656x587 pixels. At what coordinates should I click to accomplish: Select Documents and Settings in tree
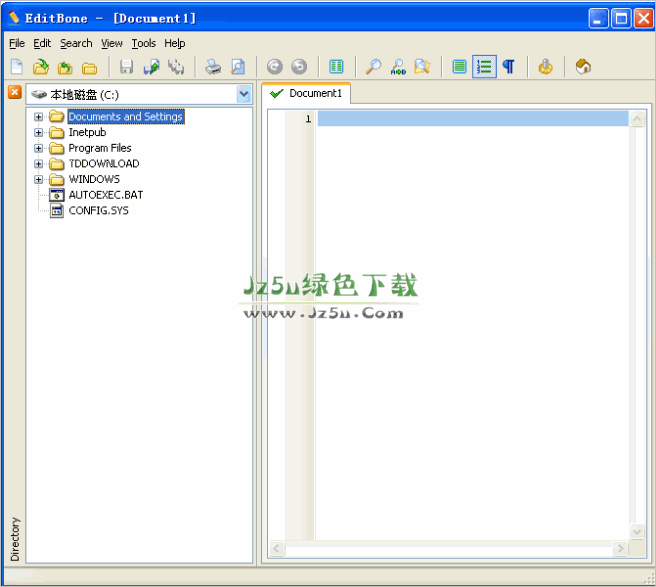(x=126, y=116)
